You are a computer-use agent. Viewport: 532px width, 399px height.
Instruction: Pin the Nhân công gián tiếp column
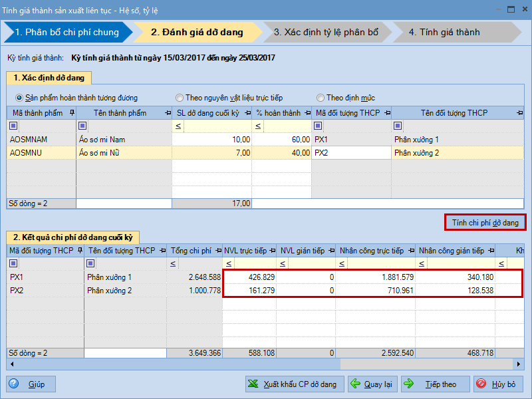491,251
